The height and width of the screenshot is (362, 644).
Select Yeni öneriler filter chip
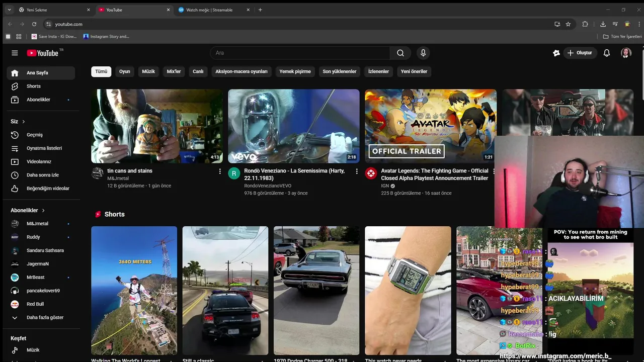[414, 71]
